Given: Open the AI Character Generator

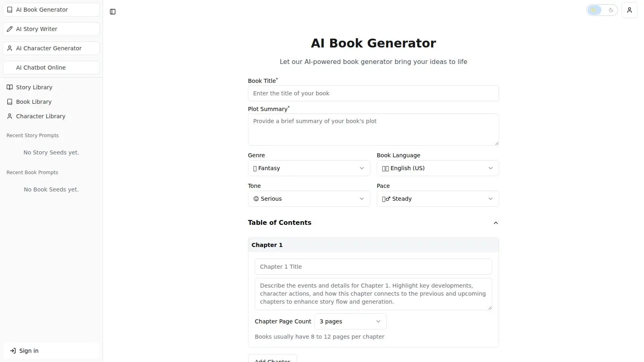Looking at the screenshot, I should pyautogui.click(x=51, y=48).
